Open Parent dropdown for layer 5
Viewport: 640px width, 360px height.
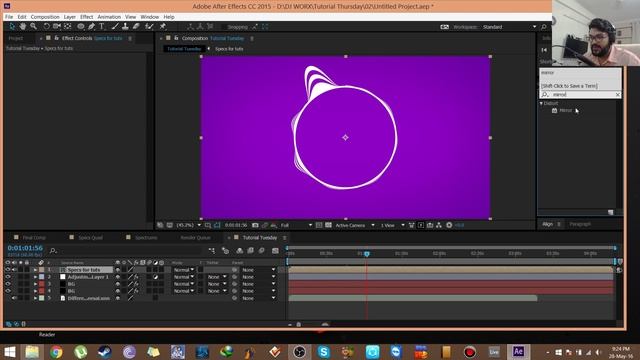(258, 298)
